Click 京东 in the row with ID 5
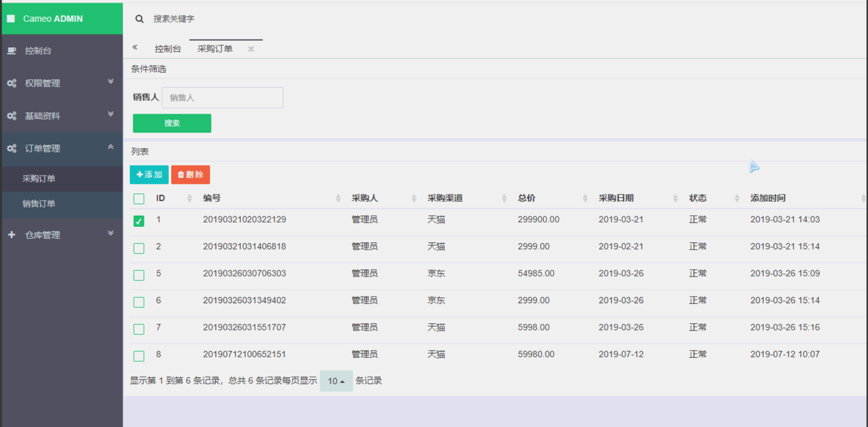 click(x=437, y=274)
